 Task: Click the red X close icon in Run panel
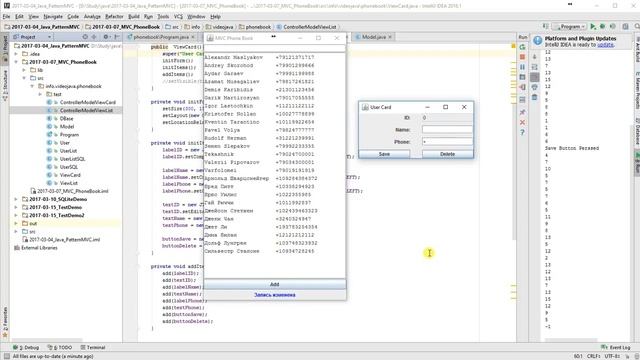coord(522,122)
